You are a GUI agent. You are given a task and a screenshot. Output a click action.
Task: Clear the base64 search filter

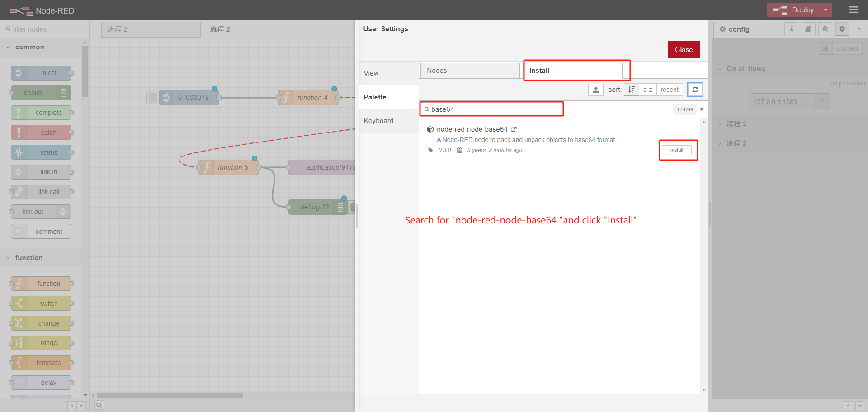tap(702, 109)
